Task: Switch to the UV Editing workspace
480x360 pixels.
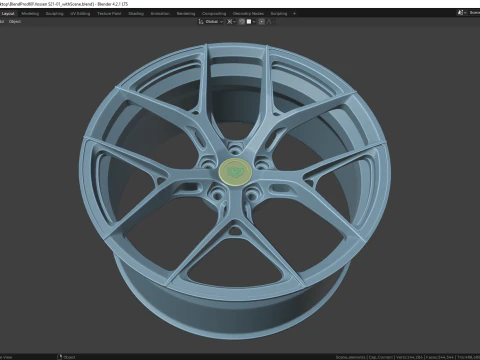Action: click(x=80, y=14)
